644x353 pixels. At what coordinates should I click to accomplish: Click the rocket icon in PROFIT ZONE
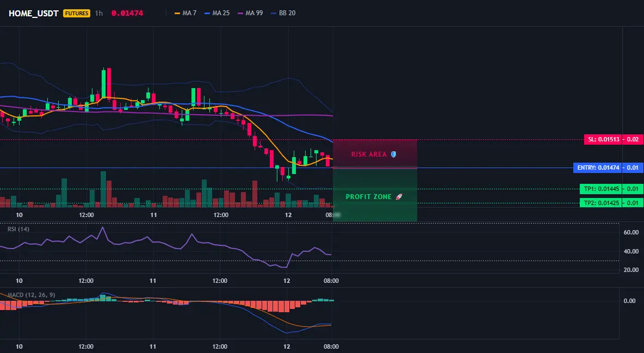click(399, 197)
